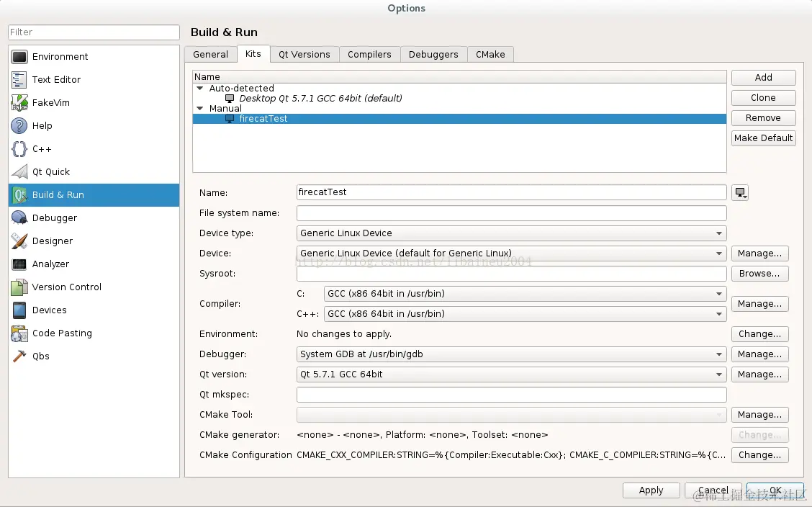Image resolution: width=812 pixels, height=507 pixels.
Task: Click the Qt mkspec input field
Action: coord(512,395)
